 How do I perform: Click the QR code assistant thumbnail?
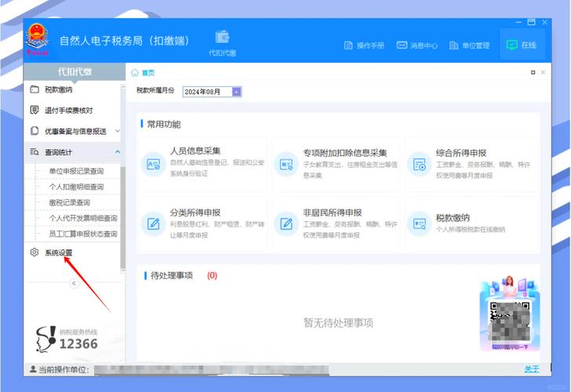[x=510, y=314]
